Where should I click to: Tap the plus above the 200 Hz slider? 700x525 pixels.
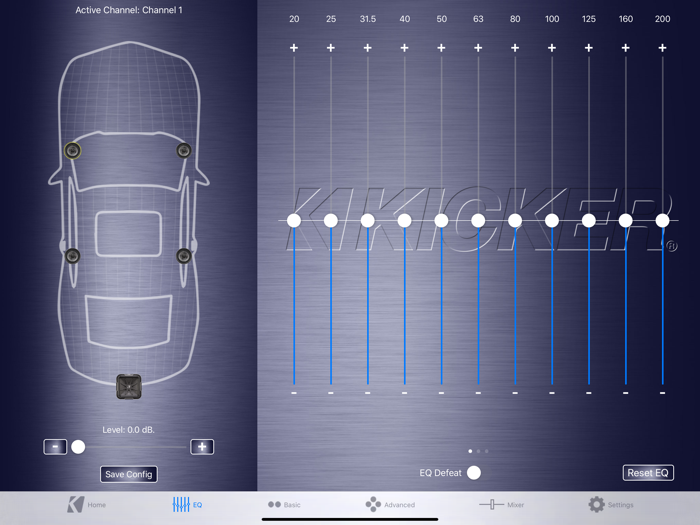(x=662, y=48)
